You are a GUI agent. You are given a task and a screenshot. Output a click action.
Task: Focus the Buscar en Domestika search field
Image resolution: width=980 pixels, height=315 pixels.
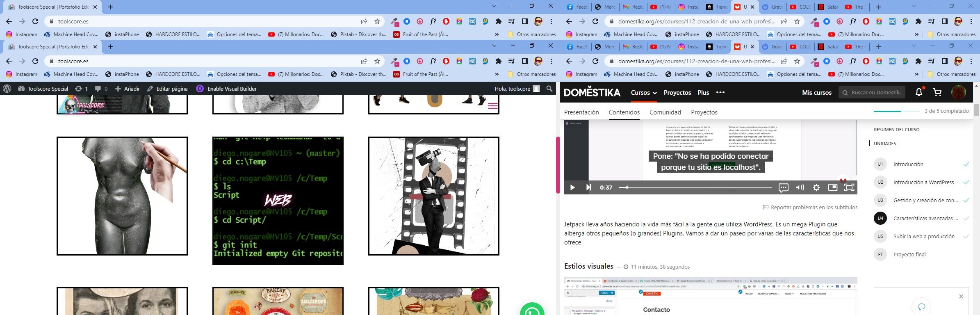[871, 93]
